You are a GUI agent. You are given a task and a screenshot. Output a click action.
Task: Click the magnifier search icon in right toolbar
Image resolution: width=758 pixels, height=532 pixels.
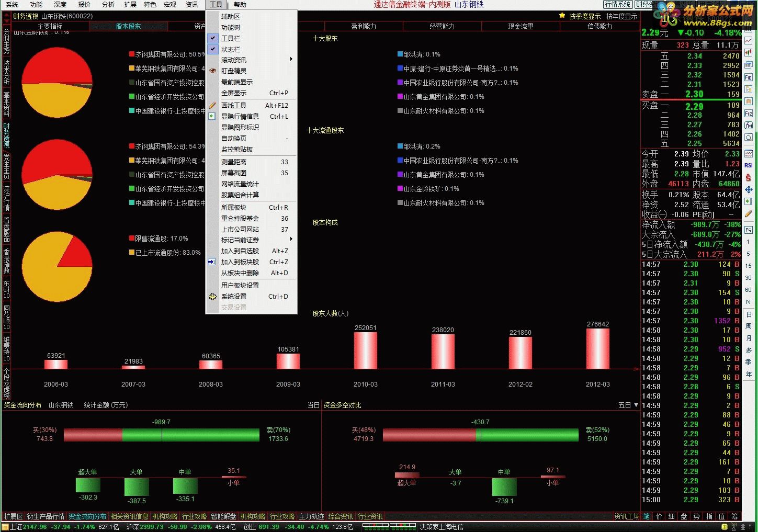749,138
